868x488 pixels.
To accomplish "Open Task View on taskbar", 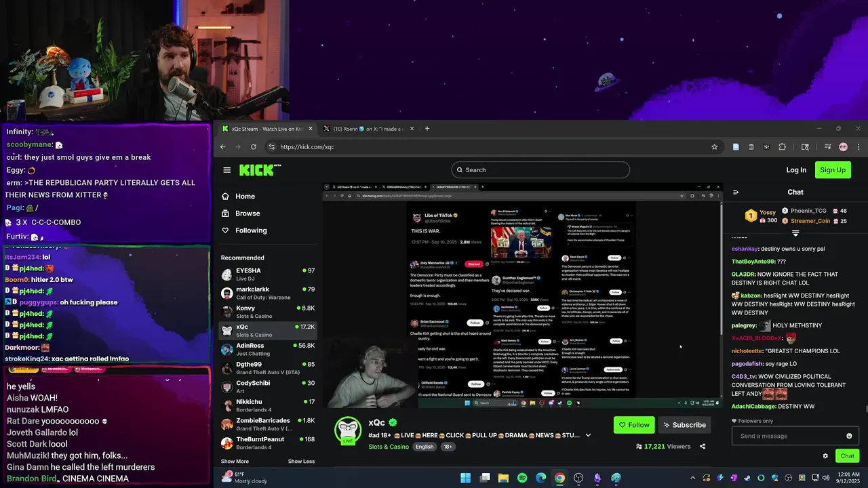I will (485, 478).
